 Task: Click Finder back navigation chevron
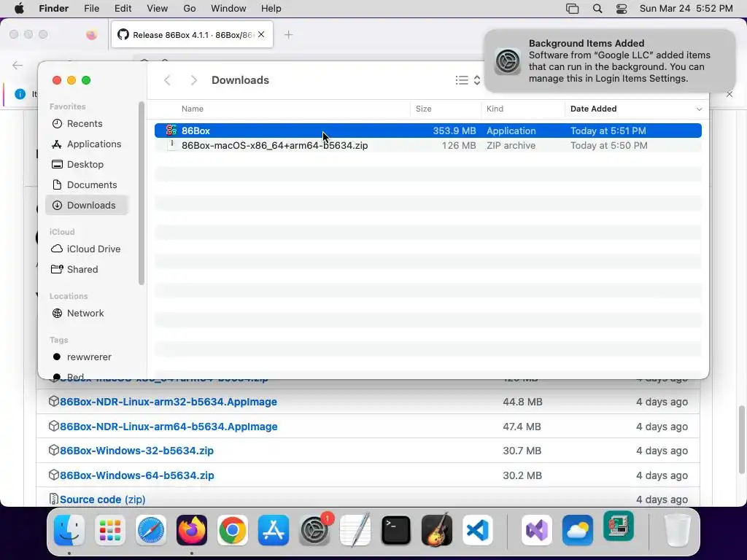tap(167, 80)
